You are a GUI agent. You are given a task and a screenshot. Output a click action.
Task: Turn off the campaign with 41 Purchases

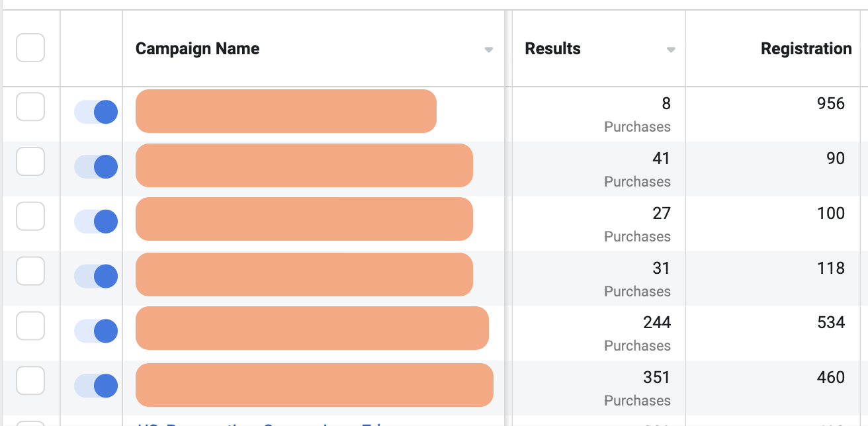coord(96,167)
